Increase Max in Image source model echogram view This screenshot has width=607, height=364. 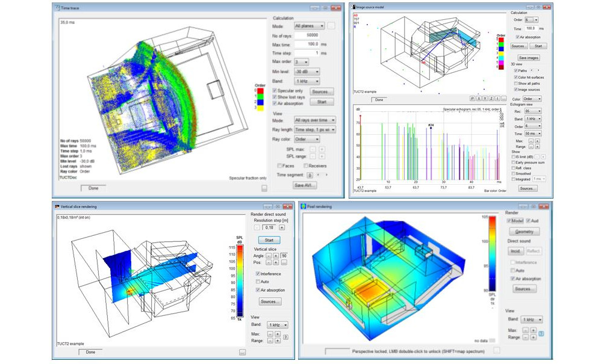pyautogui.click(x=537, y=141)
